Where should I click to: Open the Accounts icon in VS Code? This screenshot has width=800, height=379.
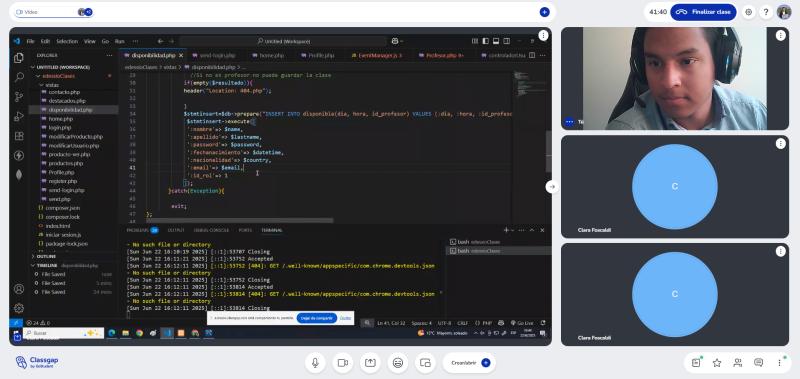19,289
